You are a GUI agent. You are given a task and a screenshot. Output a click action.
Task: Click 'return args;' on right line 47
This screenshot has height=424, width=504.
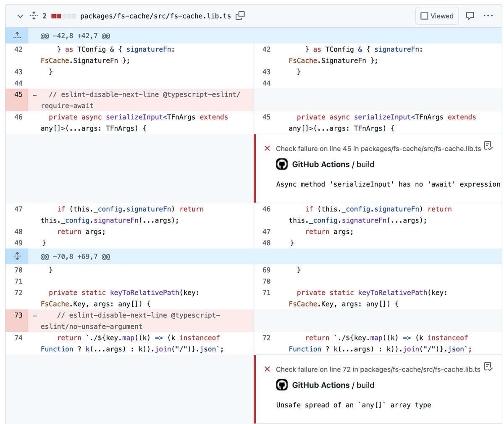coord(329,232)
